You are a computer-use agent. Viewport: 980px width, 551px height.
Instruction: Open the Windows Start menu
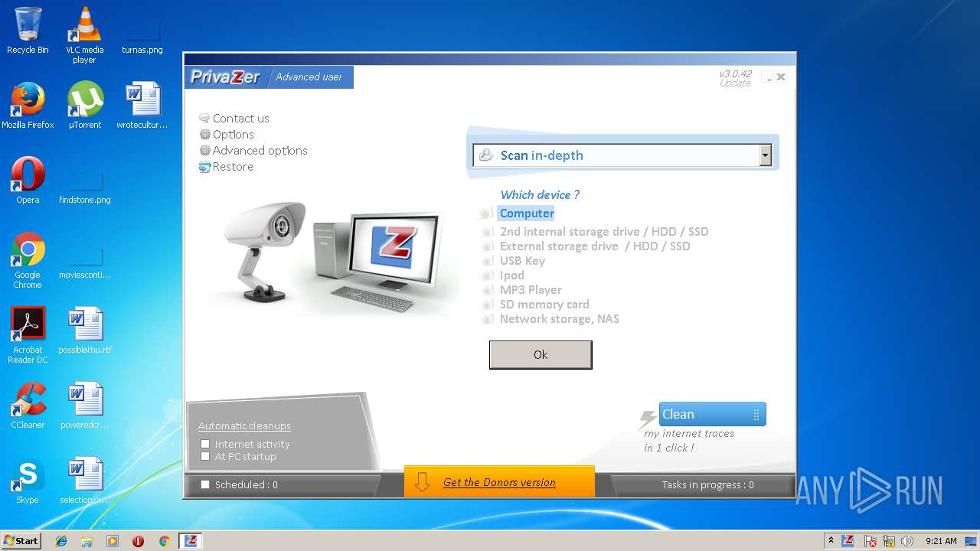point(21,540)
